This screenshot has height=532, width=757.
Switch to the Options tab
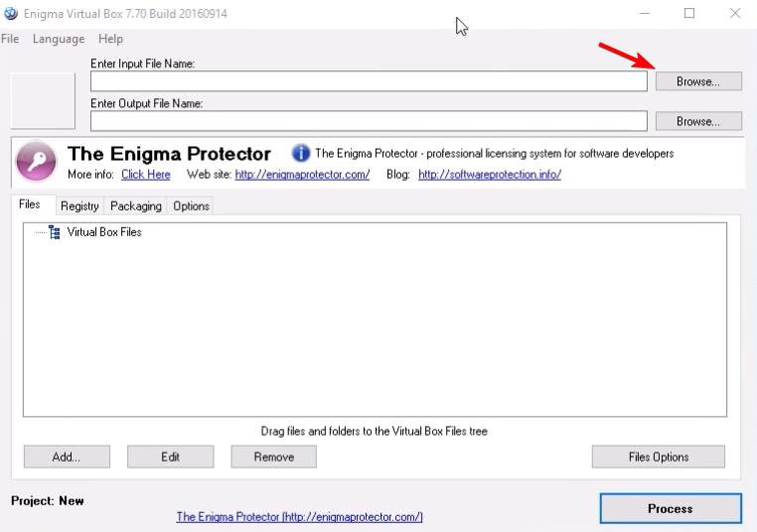(191, 205)
